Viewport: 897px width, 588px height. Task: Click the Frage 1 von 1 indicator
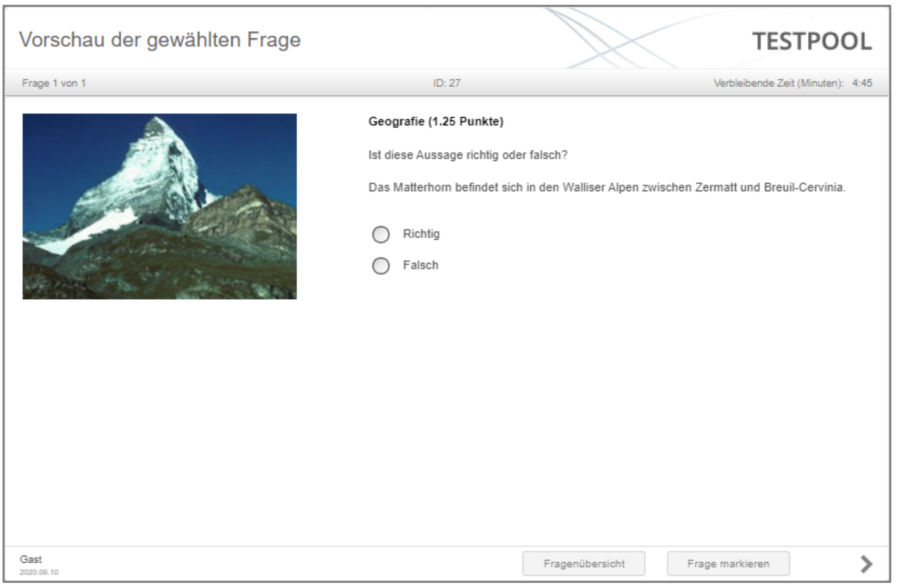click(x=54, y=83)
